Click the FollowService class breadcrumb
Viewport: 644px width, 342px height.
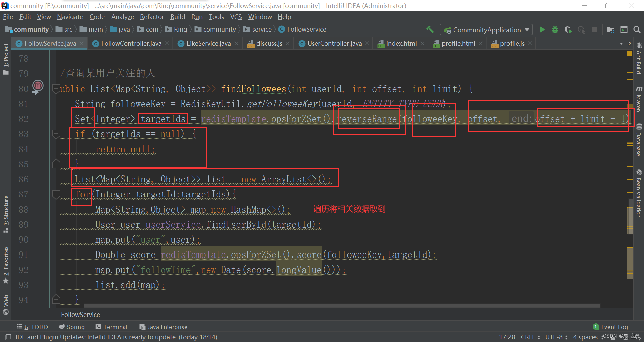[x=303, y=30]
